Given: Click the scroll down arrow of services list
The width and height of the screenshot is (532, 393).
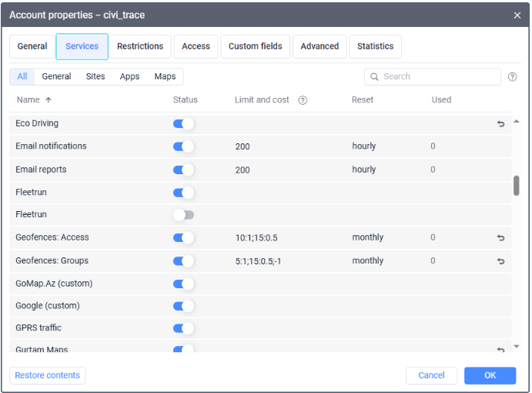Looking at the screenshot, I should tap(517, 347).
